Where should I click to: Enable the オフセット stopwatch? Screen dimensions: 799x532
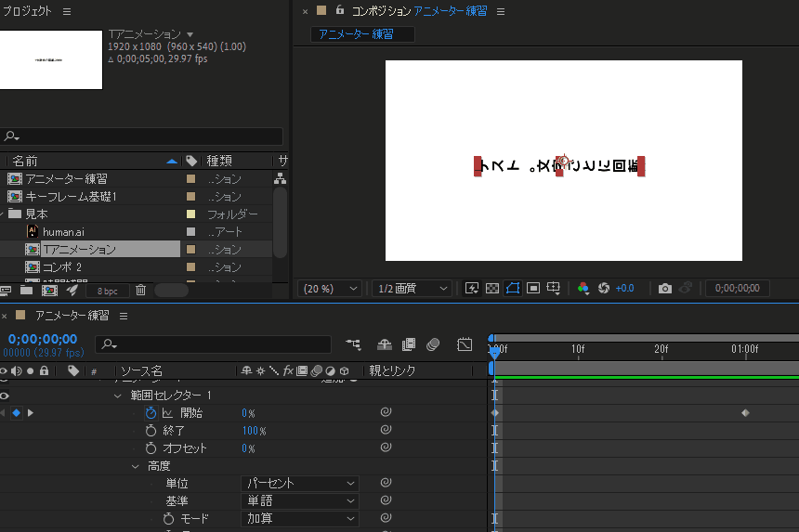click(x=151, y=448)
